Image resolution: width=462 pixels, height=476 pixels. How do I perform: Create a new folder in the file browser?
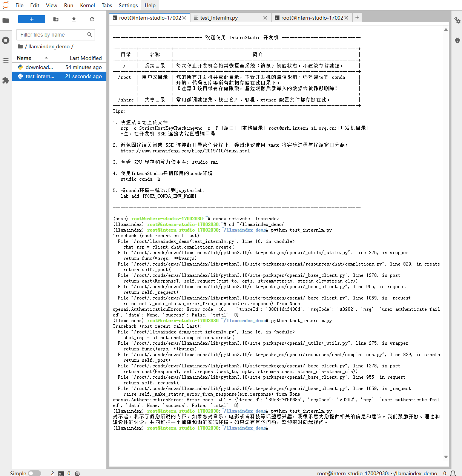coord(56,19)
